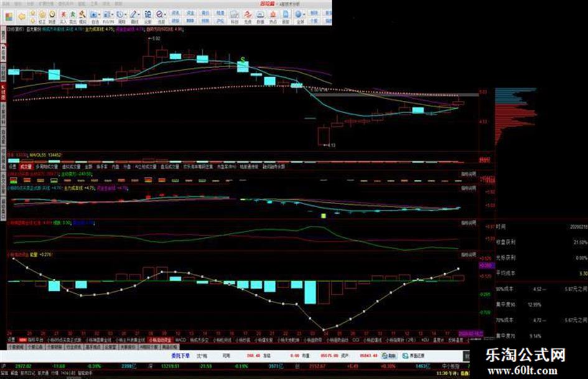The image size is (588, 379).
Task: Select the 换手率 tab
Action: click(x=102, y=167)
